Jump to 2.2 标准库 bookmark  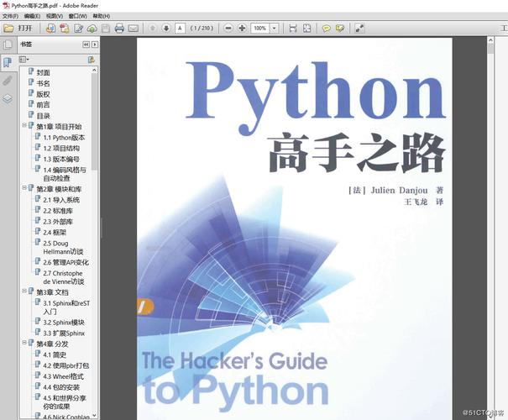[58, 211]
